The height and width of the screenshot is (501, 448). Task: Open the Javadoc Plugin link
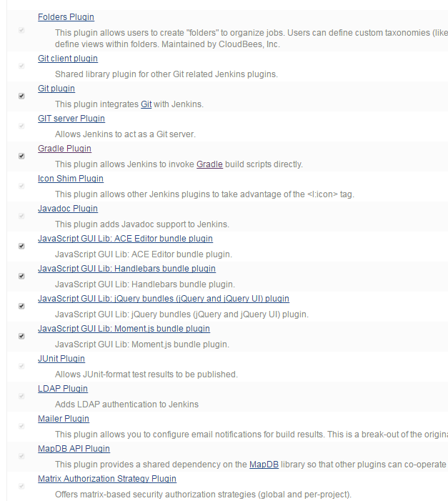tap(68, 209)
